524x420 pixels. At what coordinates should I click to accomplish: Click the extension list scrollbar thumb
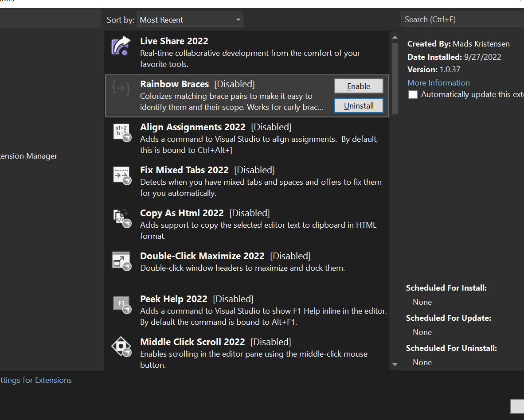[395, 78]
